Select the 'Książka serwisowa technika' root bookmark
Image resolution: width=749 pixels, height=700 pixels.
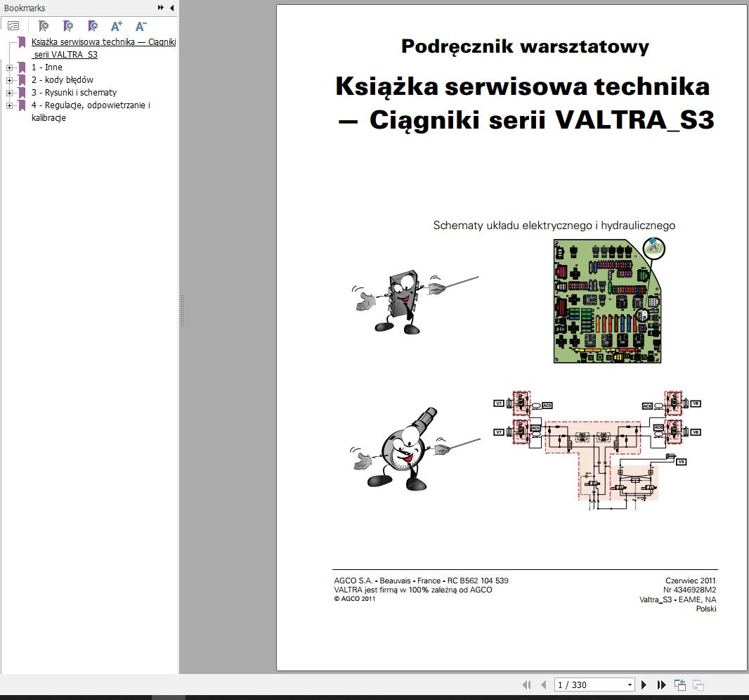(x=104, y=48)
